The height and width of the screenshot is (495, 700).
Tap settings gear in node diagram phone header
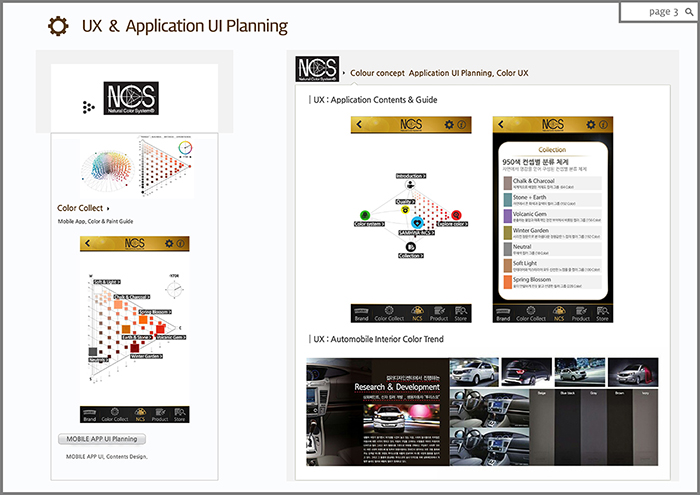(x=449, y=125)
